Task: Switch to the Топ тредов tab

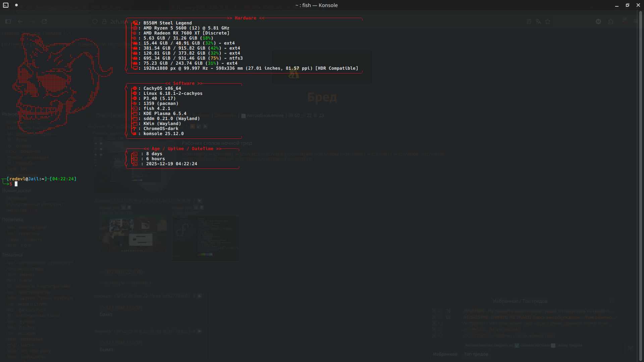Action: 476,354
